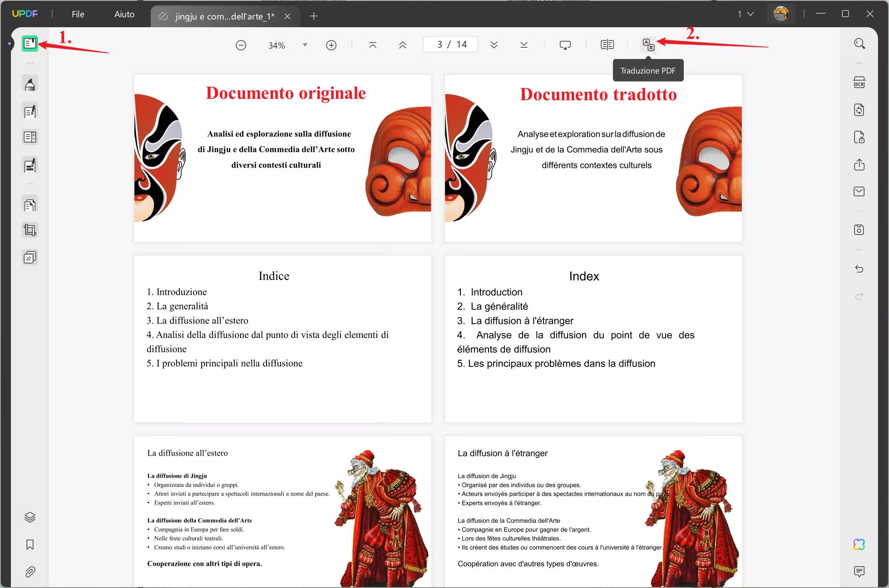Open the window count dropdown
The width and height of the screenshot is (889, 588).
point(746,14)
